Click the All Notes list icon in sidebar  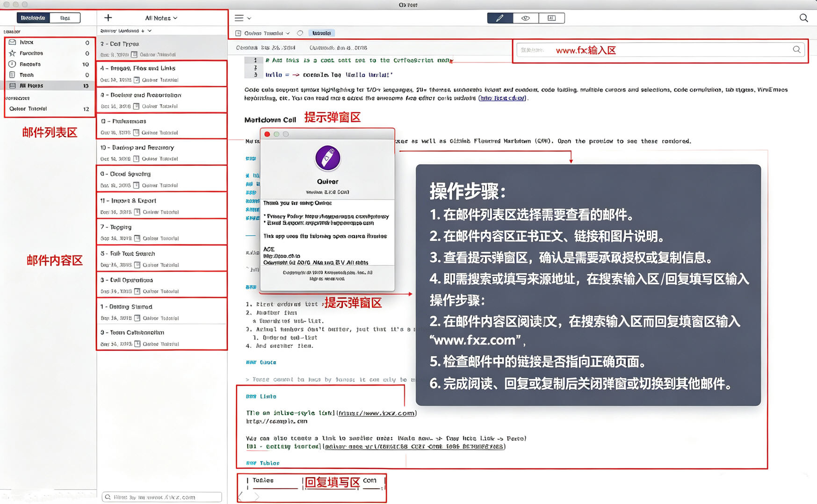tap(12, 86)
